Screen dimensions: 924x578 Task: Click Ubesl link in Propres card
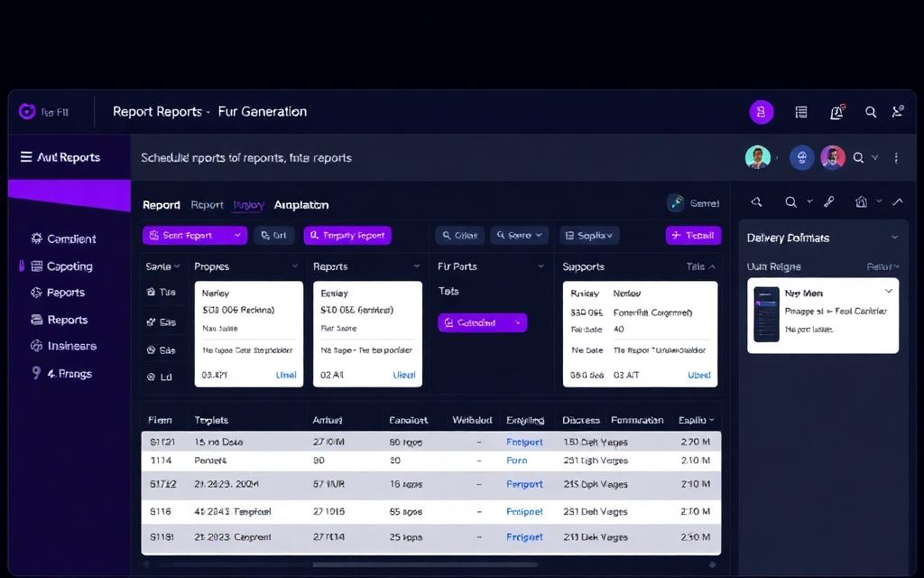(x=286, y=375)
